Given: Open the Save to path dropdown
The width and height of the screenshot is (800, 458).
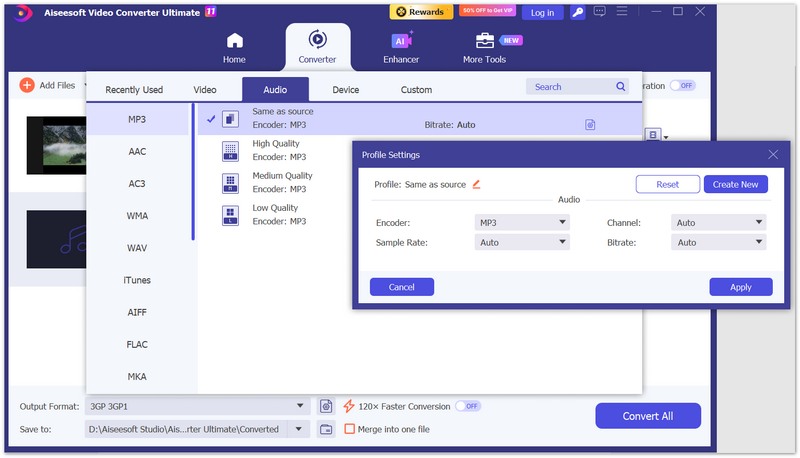Looking at the screenshot, I should [x=299, y=429].
